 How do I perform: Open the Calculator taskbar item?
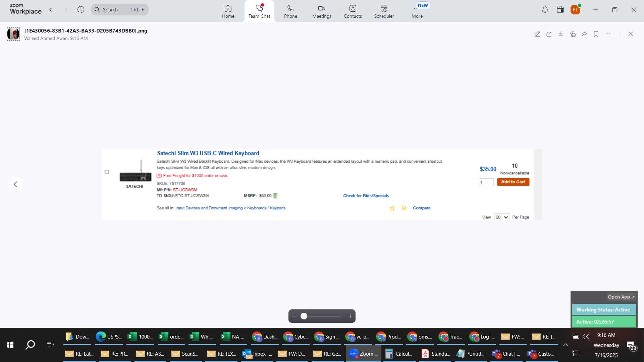pyautogui.click(x=399, y=354)
